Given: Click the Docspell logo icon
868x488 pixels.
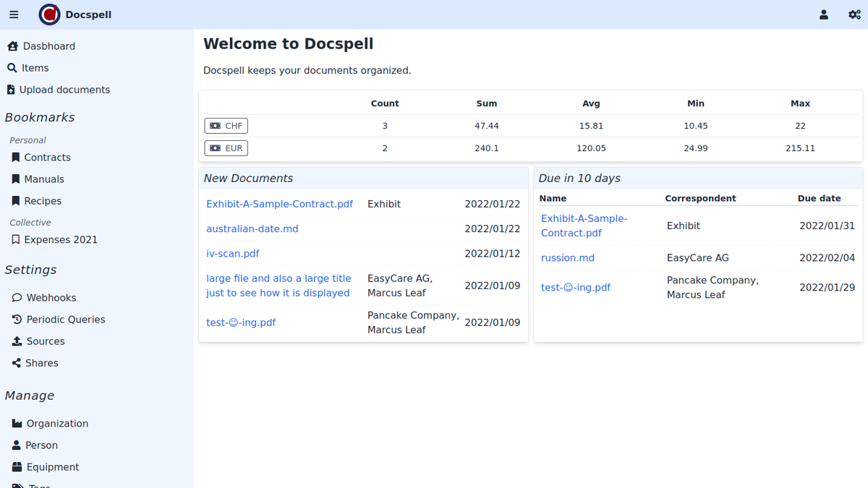Looking at the screenshot, I should [49, 14].
